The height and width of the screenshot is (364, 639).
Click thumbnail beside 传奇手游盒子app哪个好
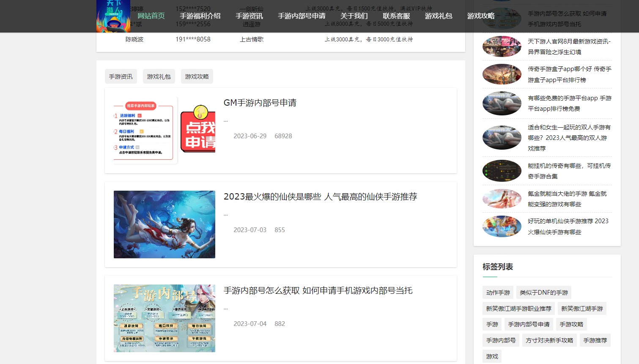(502, 74)
